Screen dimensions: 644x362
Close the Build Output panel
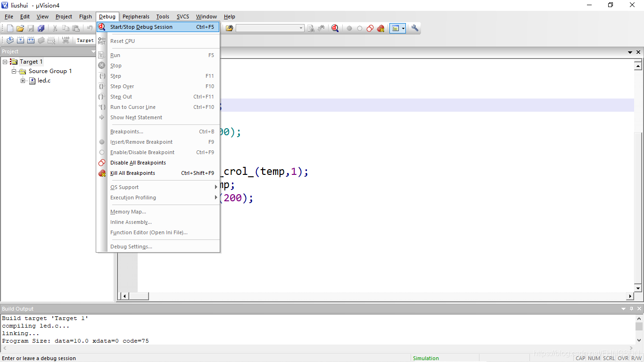click(x=639, y=309)
